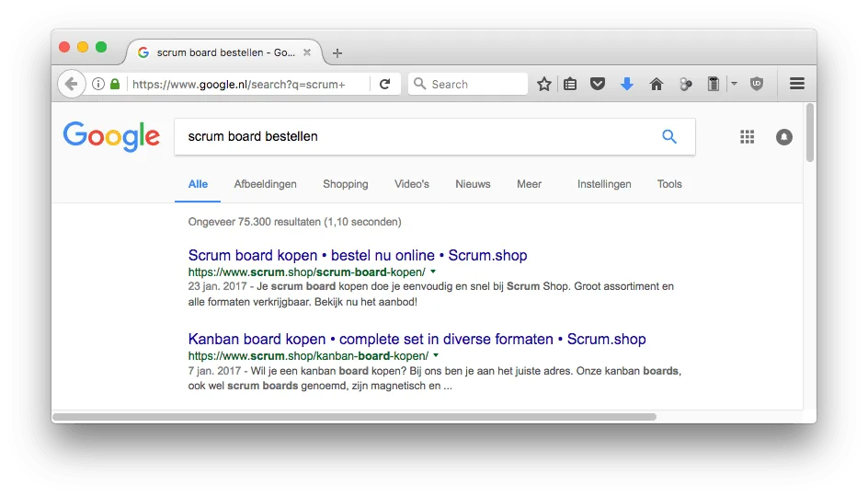Viewport: 868px width, 497px height.
Task: Minimize the Firefox window with yellow button
Action: pos(83,47)
